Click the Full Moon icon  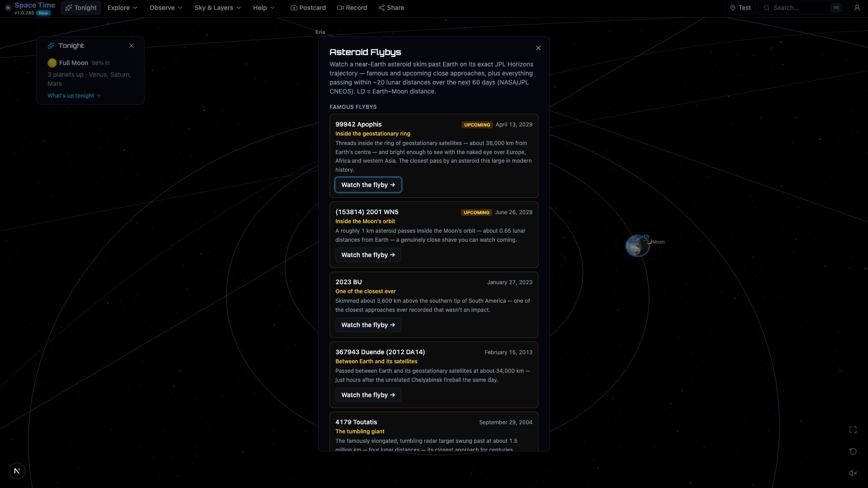(x=52, y=63)
